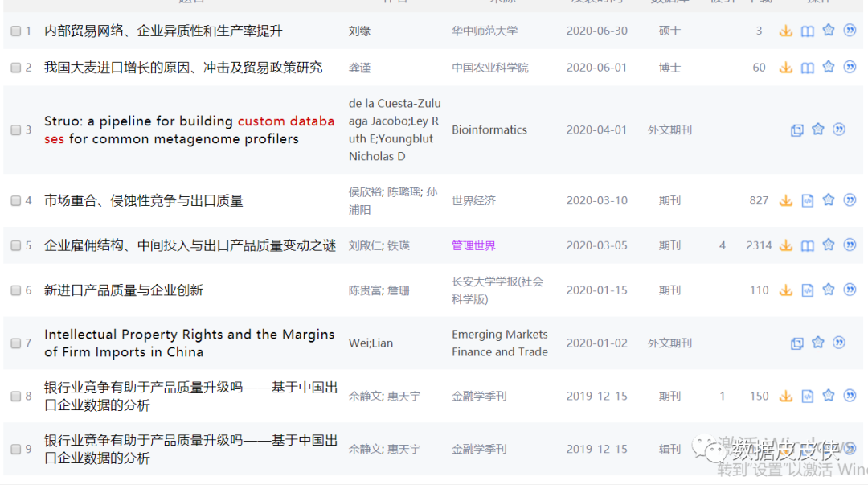Image resolution: width=868 pixels, height=489 pixels.
Task: Star the row 8 银行业竞争 article
Action: tap(829, 396)
